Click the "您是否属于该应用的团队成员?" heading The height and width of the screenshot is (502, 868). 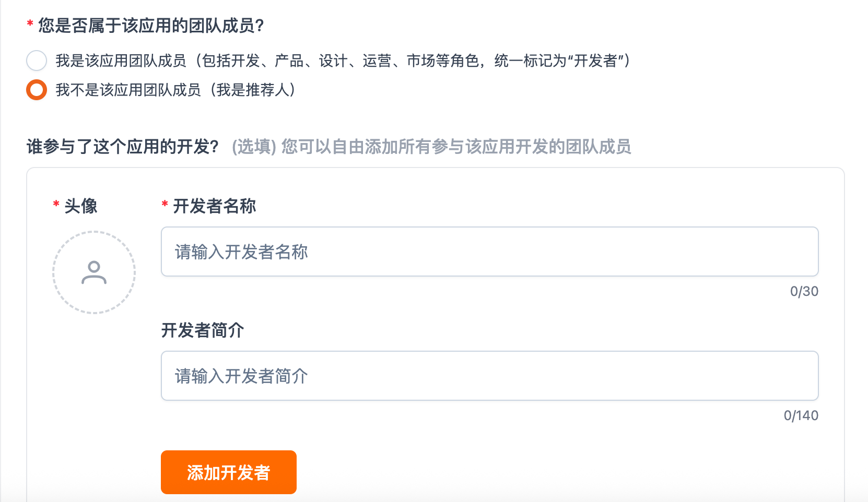tap(151, 26)
